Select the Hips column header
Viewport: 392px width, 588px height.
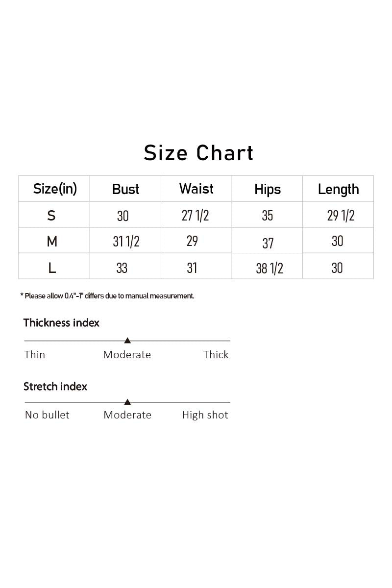tap(268, 190)
